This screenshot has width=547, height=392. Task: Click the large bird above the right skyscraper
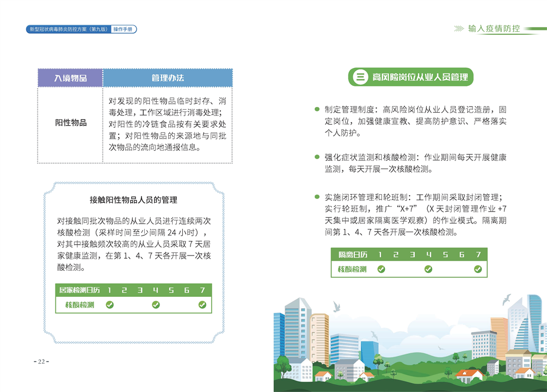point(507,299)
